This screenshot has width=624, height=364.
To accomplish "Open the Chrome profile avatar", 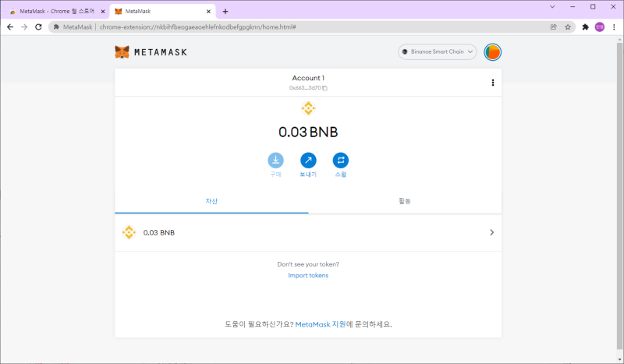I will tap(599, 27).
